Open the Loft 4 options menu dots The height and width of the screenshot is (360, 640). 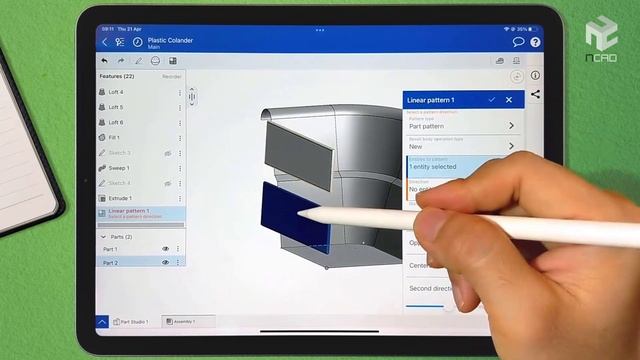point(180,93)
